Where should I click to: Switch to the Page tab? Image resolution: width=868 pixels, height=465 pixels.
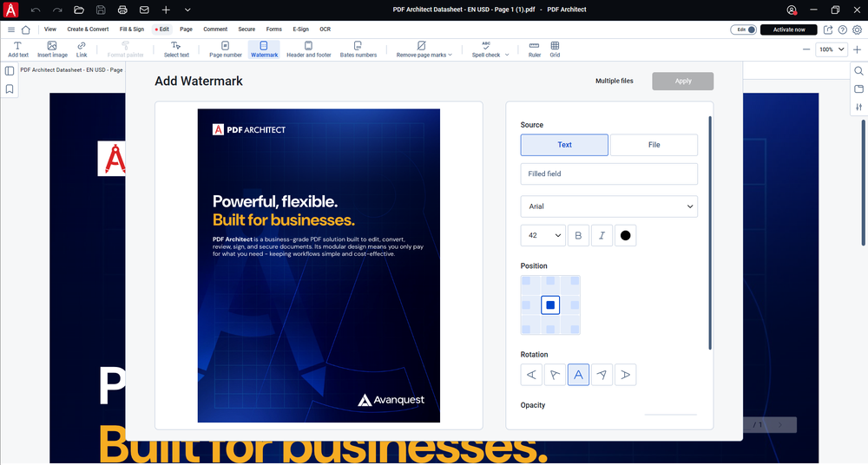coord(186,29)
